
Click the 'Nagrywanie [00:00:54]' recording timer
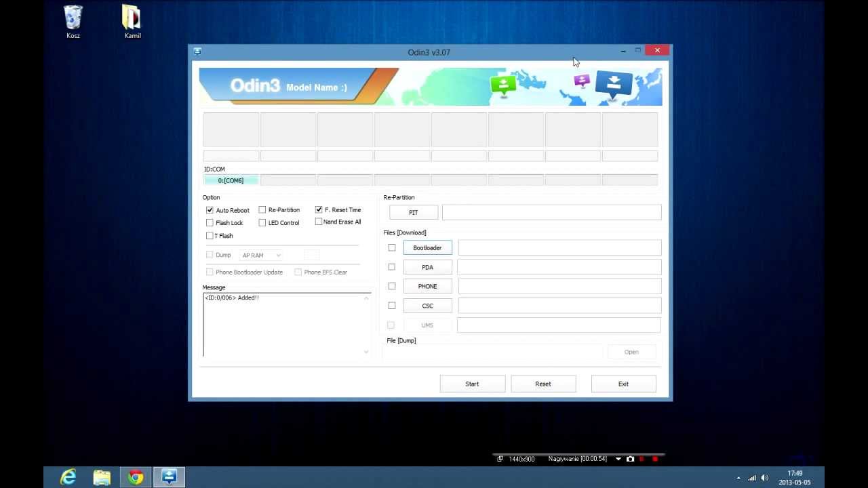578,459
